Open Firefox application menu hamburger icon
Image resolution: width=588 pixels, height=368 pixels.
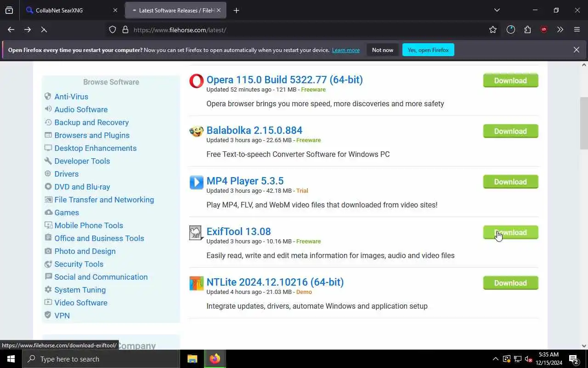coord(577,29)
